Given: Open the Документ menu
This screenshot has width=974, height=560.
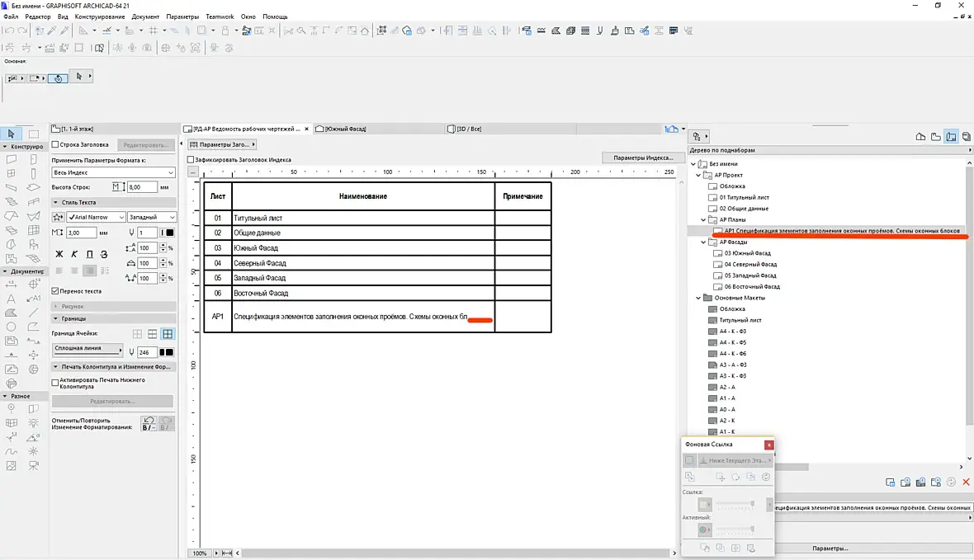Looking at the screenshot, I should [x=145, y=16].
